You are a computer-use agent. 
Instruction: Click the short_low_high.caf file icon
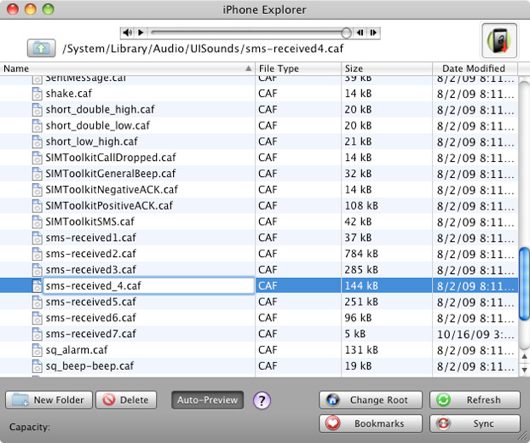[x=37, y=142]
